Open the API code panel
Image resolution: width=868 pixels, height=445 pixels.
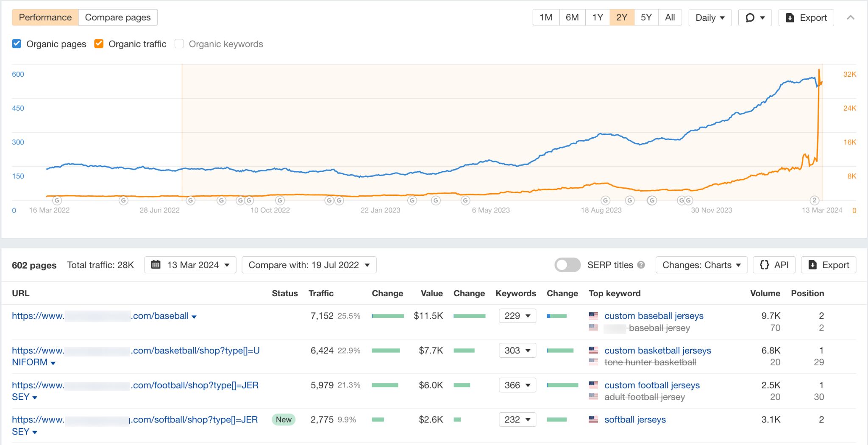(774, 264)
